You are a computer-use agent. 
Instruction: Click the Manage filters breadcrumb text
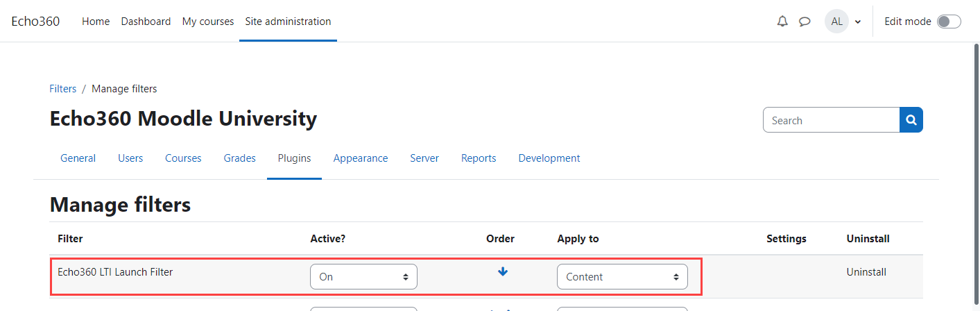coord(124,89)
